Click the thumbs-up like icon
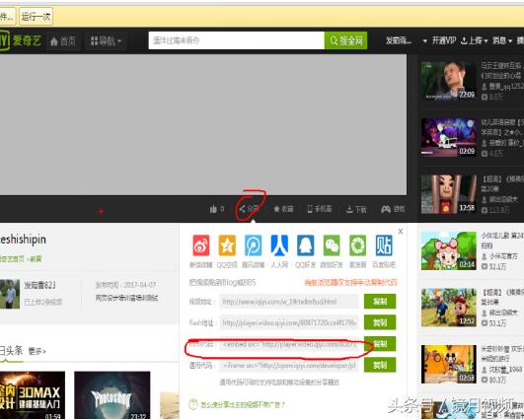524x420 pixels. (213, 209)
